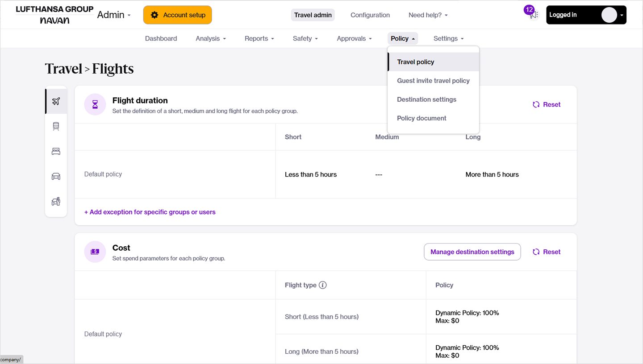The height and width of the screenshot is (364, 643).
Task: Open Policy document from the menu
Action: pyautogui.click(x=422, y=118)
